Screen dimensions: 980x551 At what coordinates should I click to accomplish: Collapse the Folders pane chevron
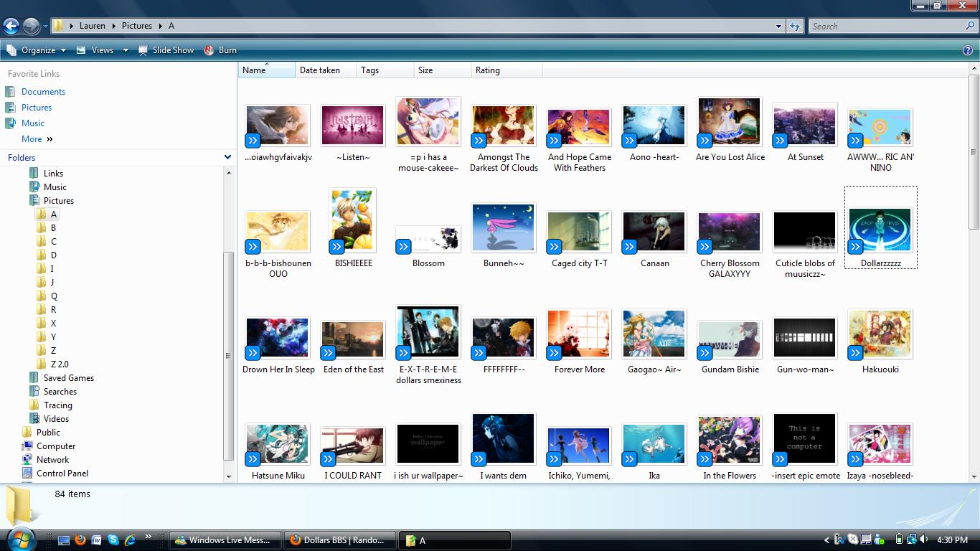(227, 157)
